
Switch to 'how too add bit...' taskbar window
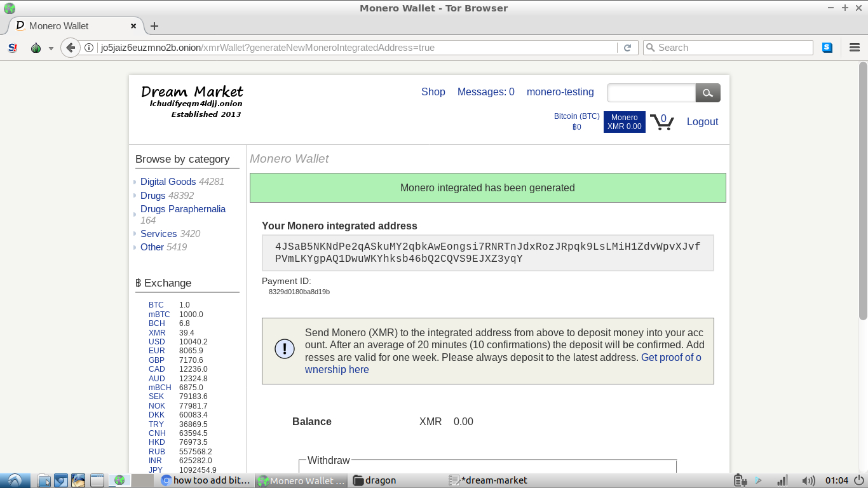[207, 480]
